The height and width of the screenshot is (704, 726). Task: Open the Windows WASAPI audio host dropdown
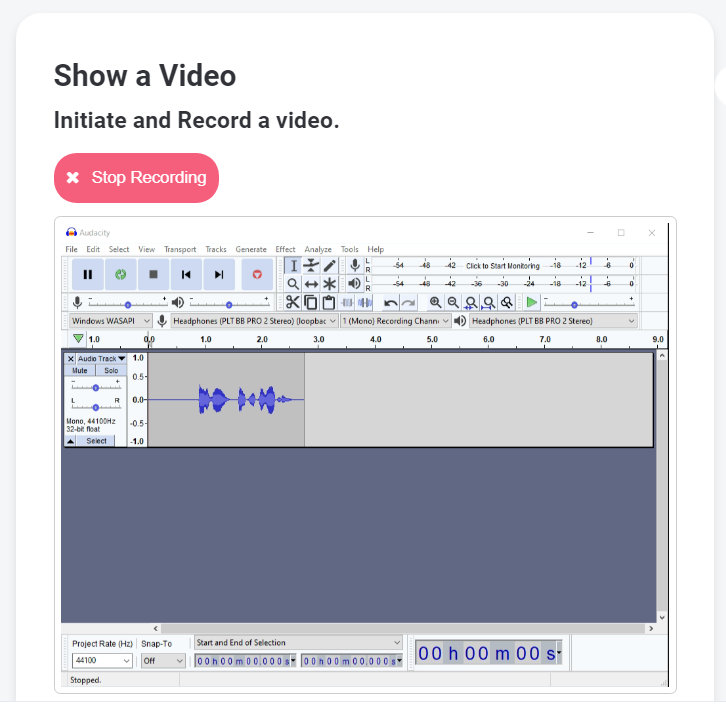111,321
